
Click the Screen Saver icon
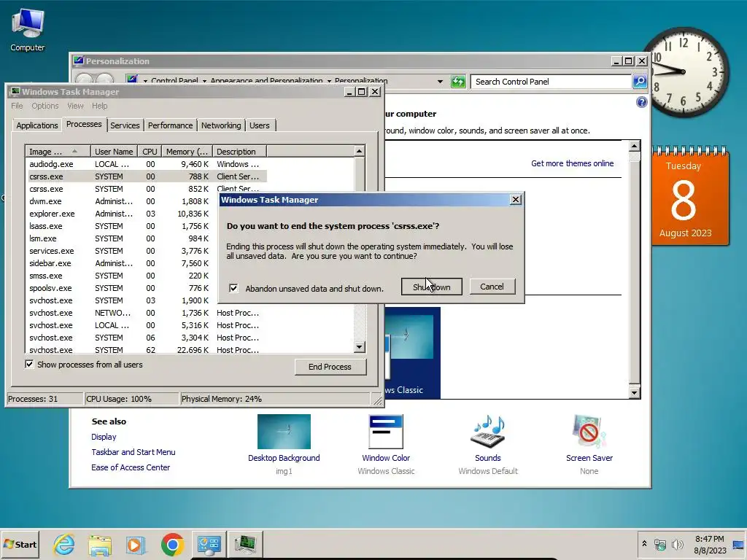[x=589, y=432]
